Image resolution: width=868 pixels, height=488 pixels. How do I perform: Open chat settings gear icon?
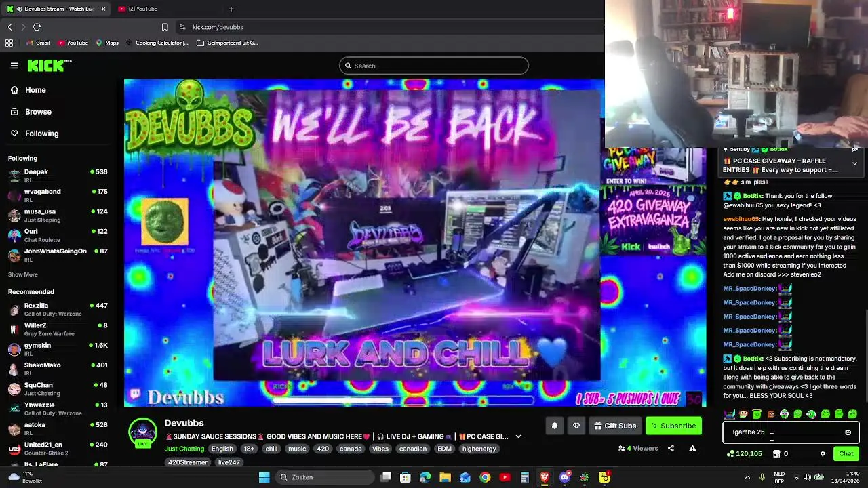click(823, 453)
